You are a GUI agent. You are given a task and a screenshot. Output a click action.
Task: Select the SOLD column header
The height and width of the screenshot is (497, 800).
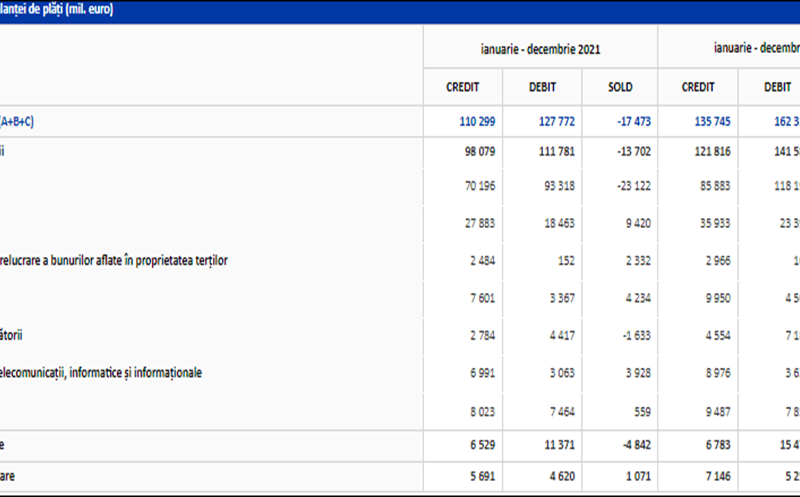coord(619,87)
